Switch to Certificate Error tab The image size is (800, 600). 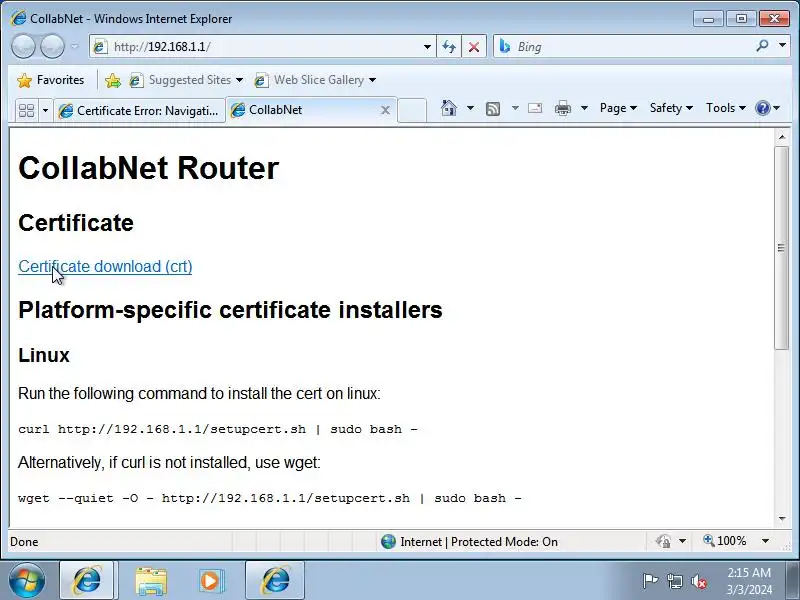pos(139,110)
